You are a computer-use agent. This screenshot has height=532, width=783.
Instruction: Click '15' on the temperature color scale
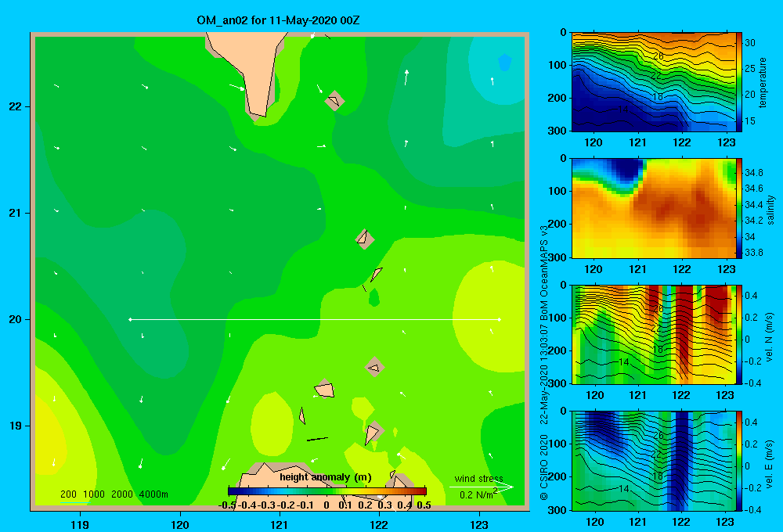(x=750, y=121)
